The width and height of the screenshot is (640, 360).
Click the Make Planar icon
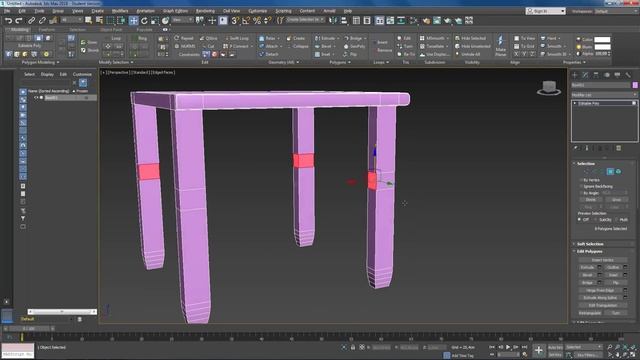pyautogui.click(x=500, y=45)
